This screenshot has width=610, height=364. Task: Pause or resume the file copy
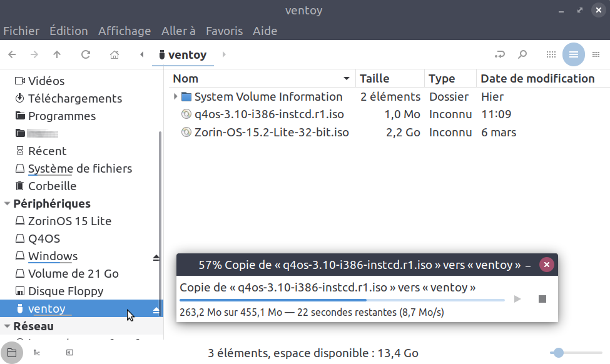[517, 299]
